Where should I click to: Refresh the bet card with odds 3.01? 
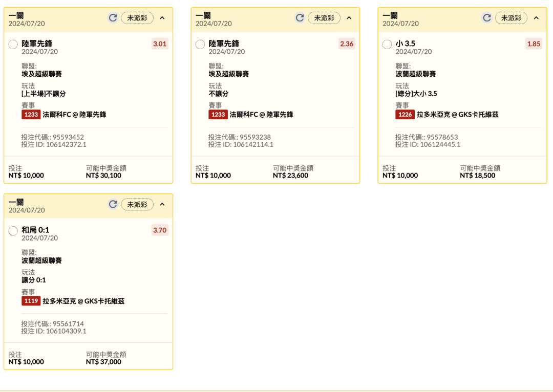point(113,18)
